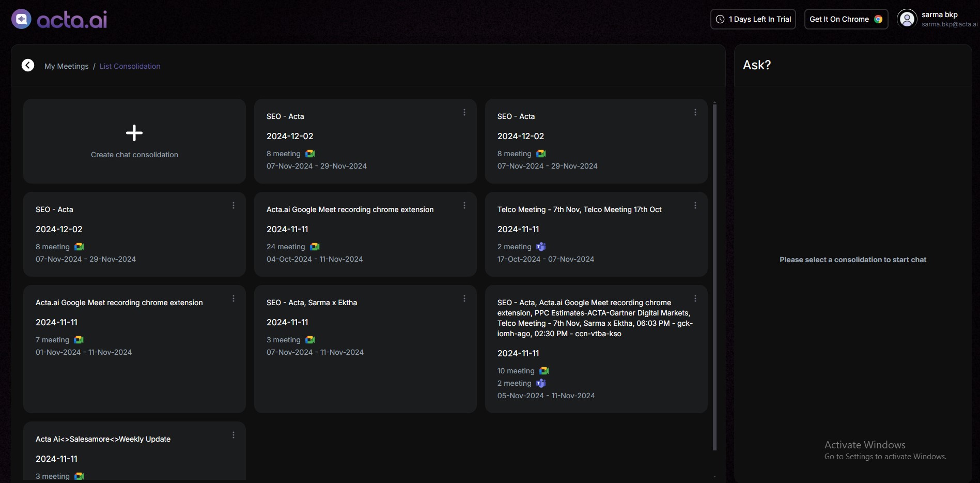Open options menu for 7 meeting extension card
Image resolution: width=980 pixels, height=483 pixels.
pos(234,298)
